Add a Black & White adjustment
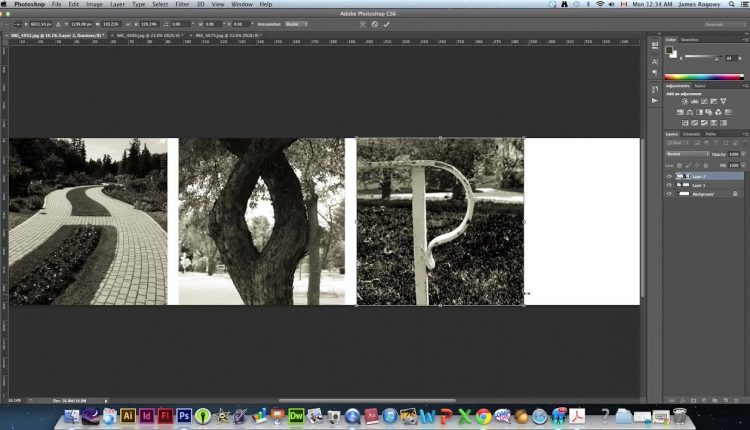750x430 pixels. (x=699, y=112)
